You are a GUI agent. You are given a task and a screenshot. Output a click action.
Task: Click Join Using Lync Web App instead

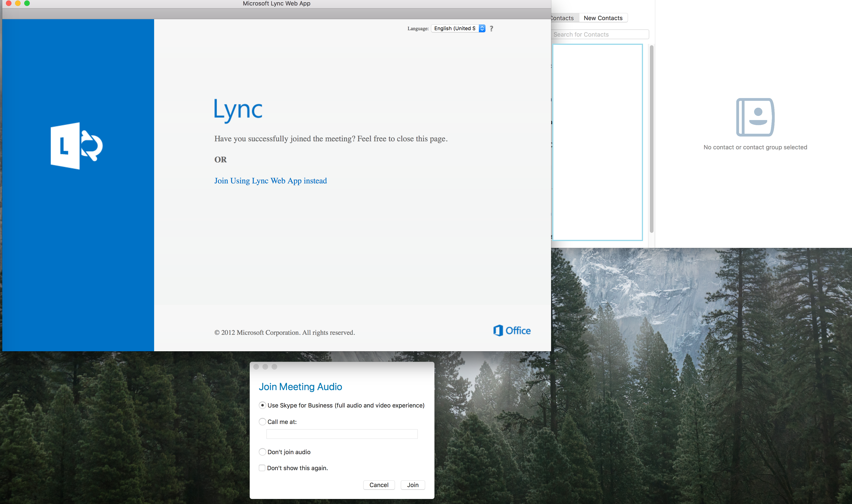tap(270, 181)
